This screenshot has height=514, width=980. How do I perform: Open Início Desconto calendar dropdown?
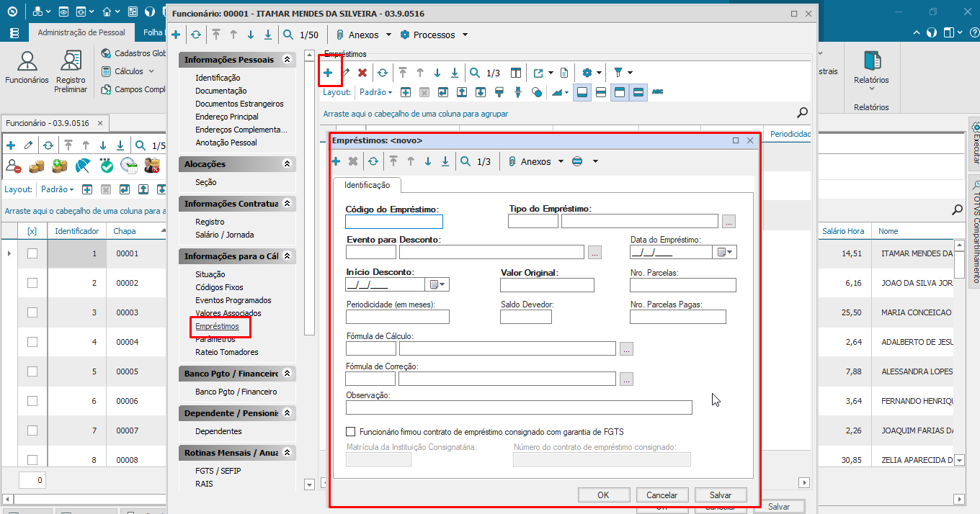tap(437, 284)
